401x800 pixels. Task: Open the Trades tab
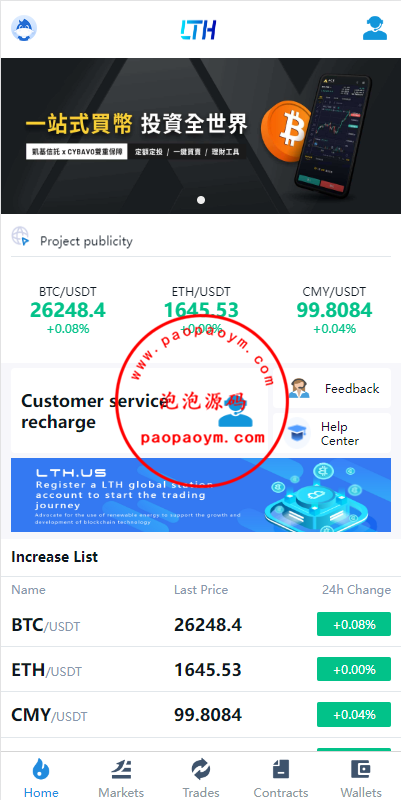(201, 778)
